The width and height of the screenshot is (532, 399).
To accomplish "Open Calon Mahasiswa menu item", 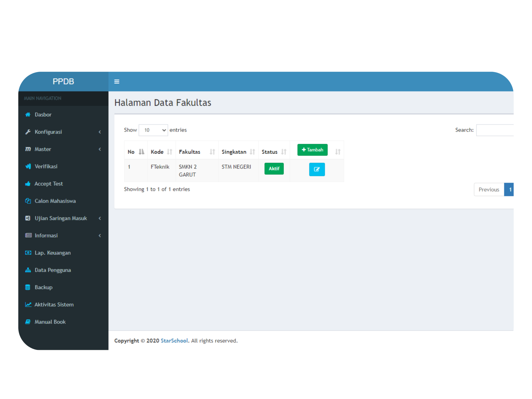I will click(x=55, y=201).
